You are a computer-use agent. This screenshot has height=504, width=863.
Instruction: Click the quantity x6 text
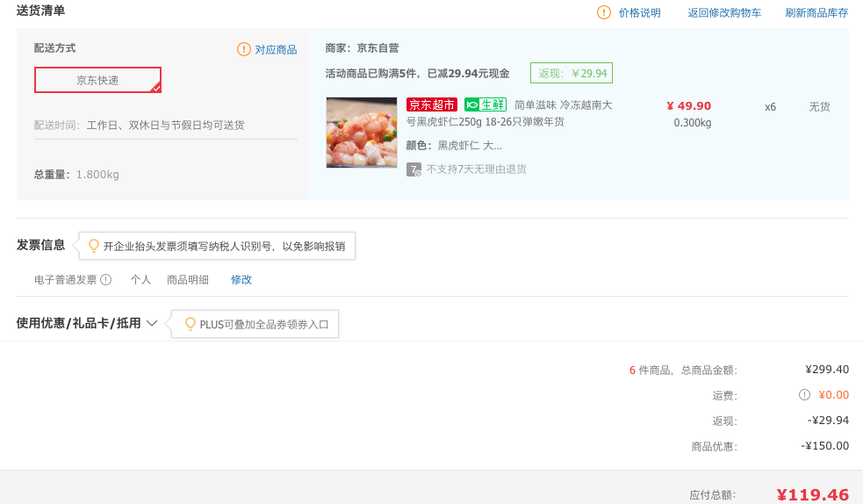771,107
